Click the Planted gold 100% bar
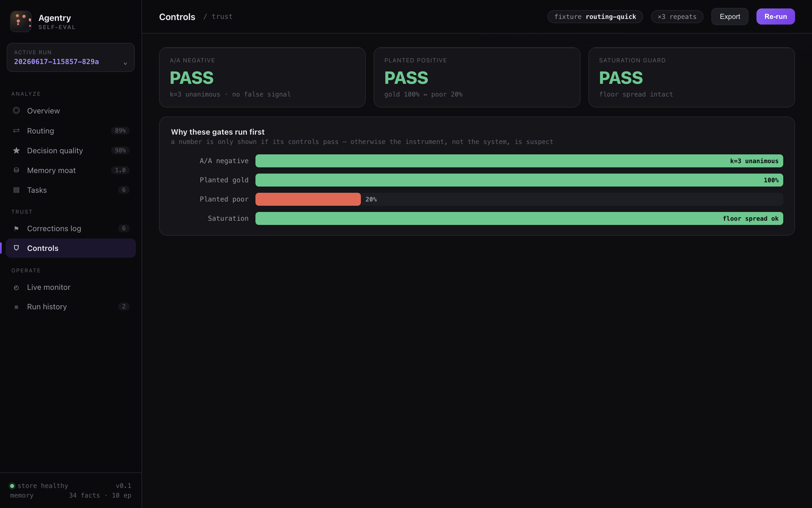The height and width of the screenshot is (508, 812). click(x=519, y=180)
